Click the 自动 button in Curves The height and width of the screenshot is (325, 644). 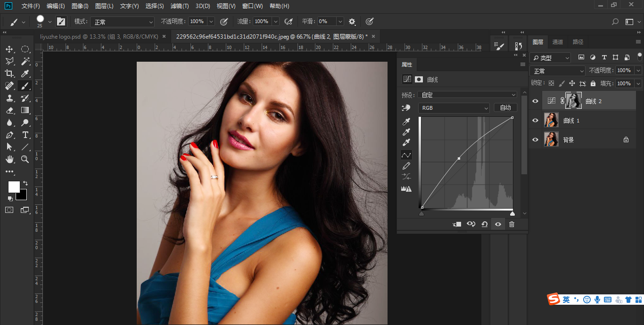coord(505,108)
